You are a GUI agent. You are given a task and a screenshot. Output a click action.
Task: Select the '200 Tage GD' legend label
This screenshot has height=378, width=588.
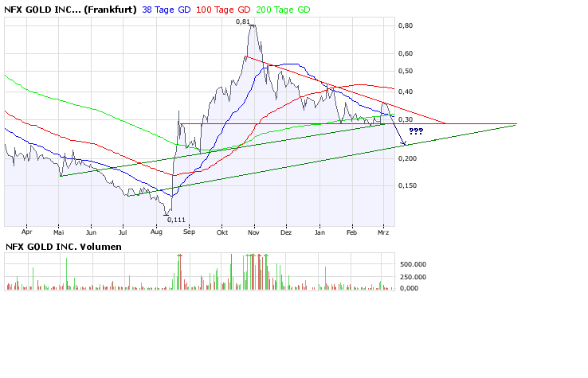pos(283,10)
